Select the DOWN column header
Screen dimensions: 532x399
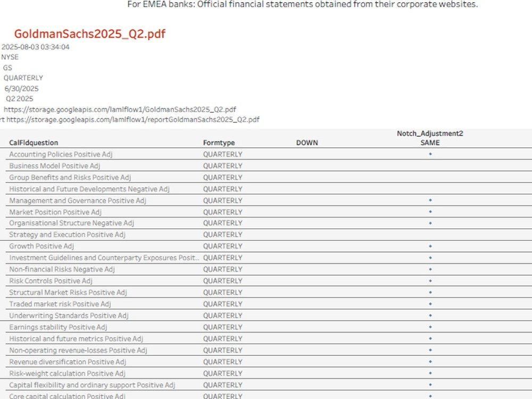pos(307,143)
